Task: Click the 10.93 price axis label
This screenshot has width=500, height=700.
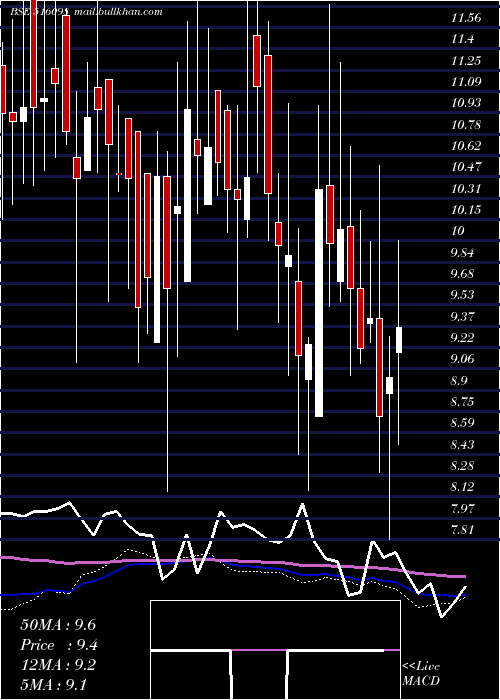Action: [466, 103]
